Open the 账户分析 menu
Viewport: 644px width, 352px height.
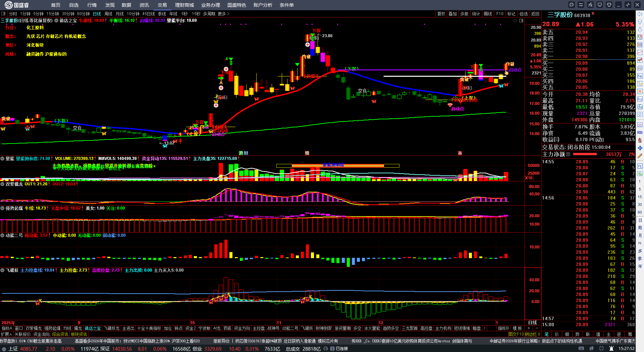pyautogui.click(x=263, y=5)
